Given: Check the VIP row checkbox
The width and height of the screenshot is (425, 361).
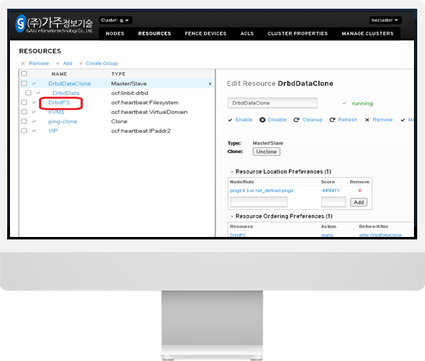Looking at the screenshot, I should tap(24, 131).
